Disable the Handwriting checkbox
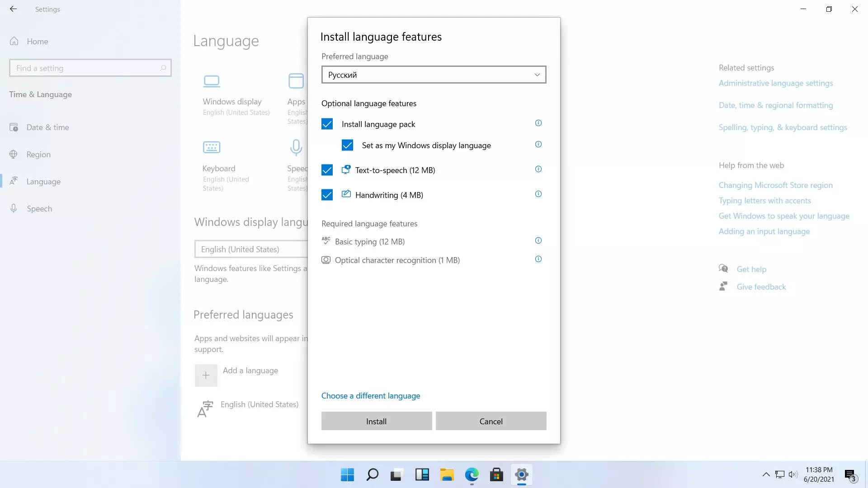Image resolution: width=868 pixels, height=488 pixels. pos(327,195)
